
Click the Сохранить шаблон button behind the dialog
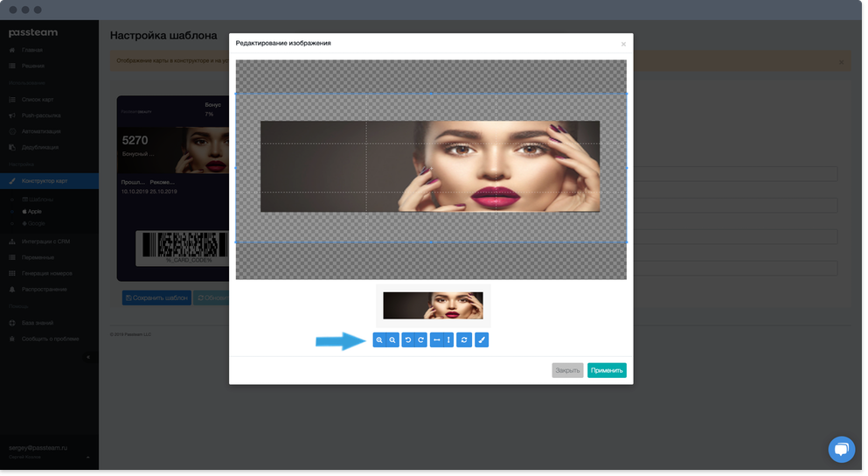point(156,298)
